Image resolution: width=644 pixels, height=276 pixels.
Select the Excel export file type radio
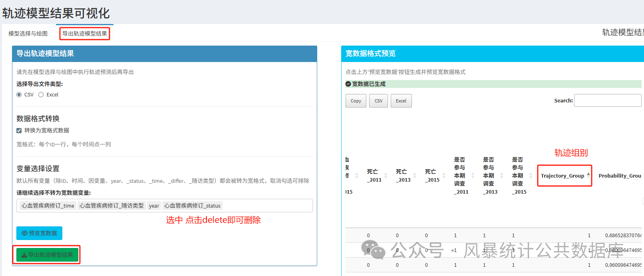pyautogui.click(x=41, y=95)
